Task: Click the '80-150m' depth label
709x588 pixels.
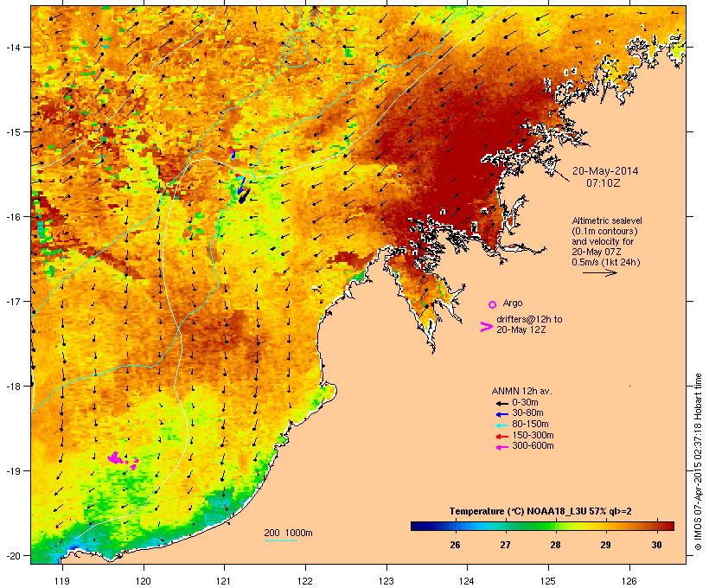Action: click(x=530, y=425)
